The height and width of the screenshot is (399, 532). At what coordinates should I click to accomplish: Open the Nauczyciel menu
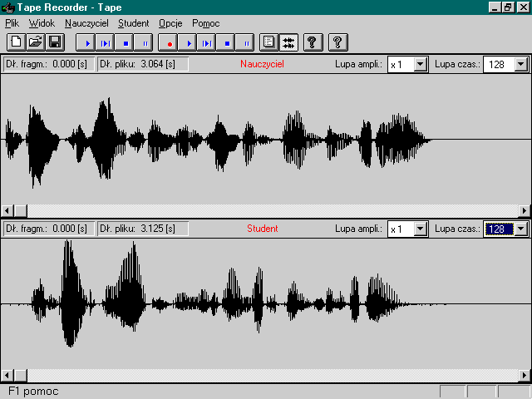point(86,23)
